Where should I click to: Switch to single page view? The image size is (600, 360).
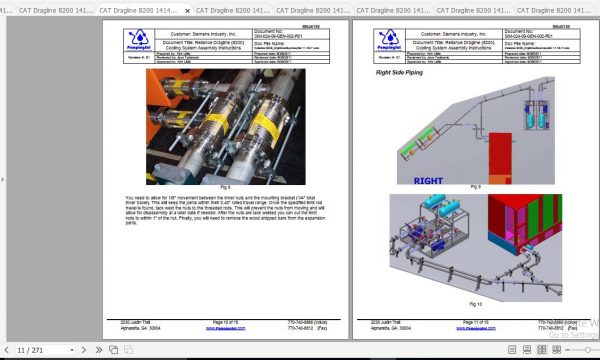[512, 349]
